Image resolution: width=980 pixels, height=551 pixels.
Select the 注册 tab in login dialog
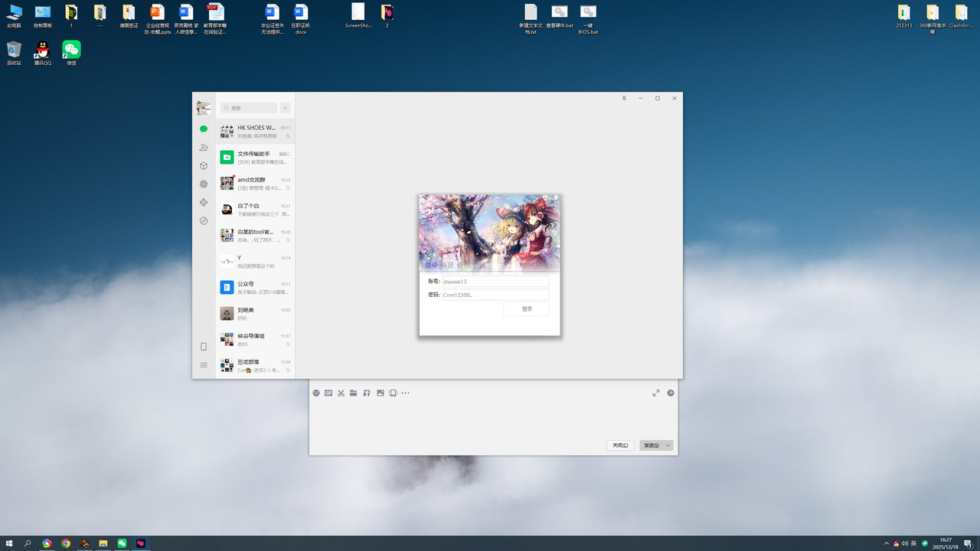pyautogui.click(x=447, y=266)
